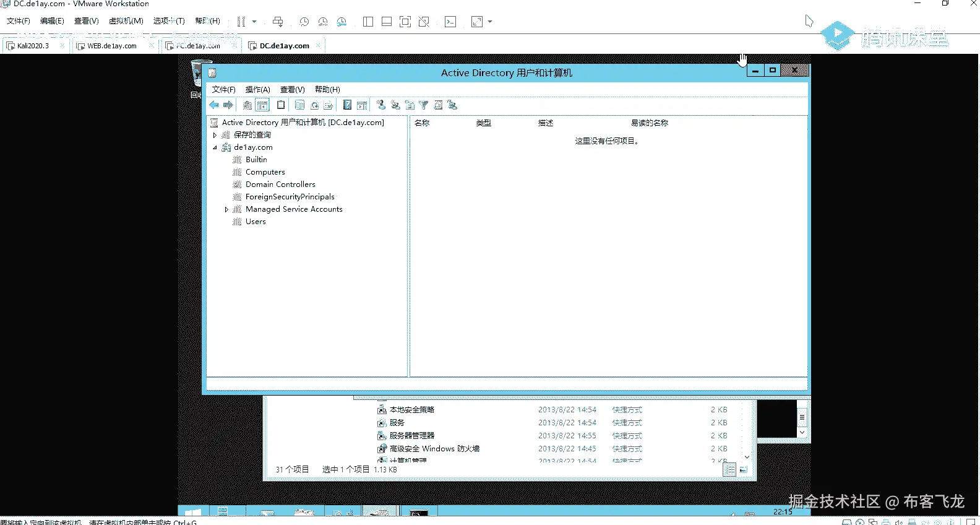Select 服务器管理器 in Explorer window
Viewport: 980px width, 525px height.
pos(411,436)
